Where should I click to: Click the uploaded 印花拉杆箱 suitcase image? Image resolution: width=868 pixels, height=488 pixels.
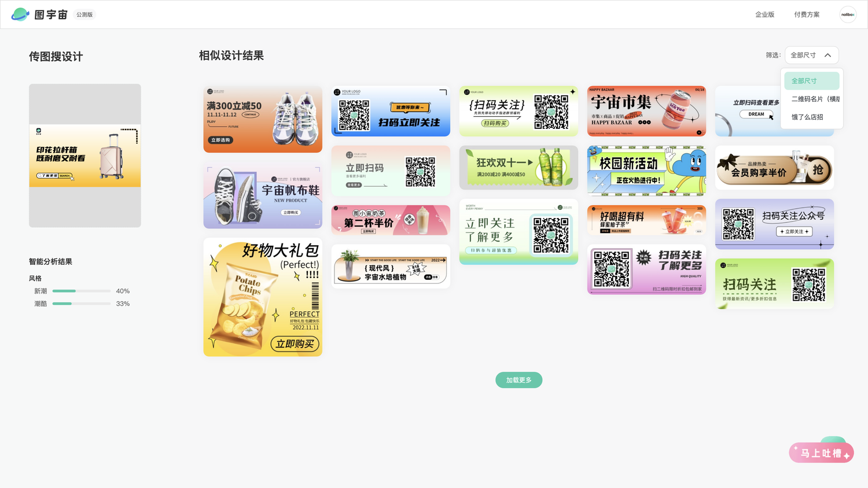point(85,156)
